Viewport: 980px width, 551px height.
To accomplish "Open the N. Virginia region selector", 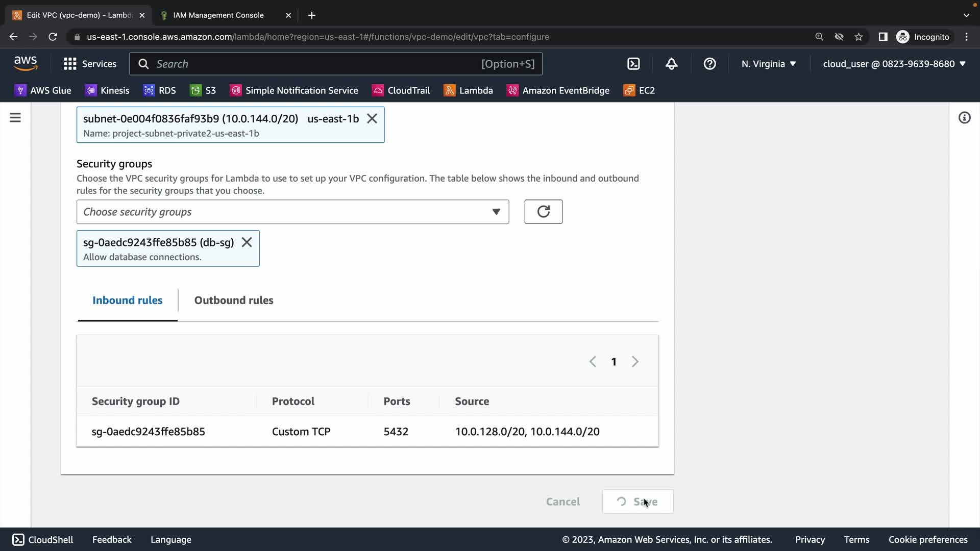I will tap(768, 64).
